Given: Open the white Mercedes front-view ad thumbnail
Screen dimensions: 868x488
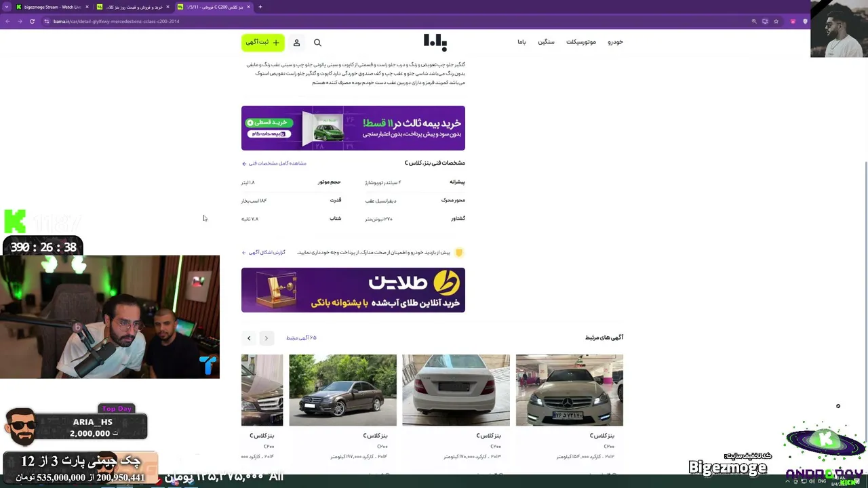Looking at the screenshot, I should pyautogui.click(x=570, y=390).
